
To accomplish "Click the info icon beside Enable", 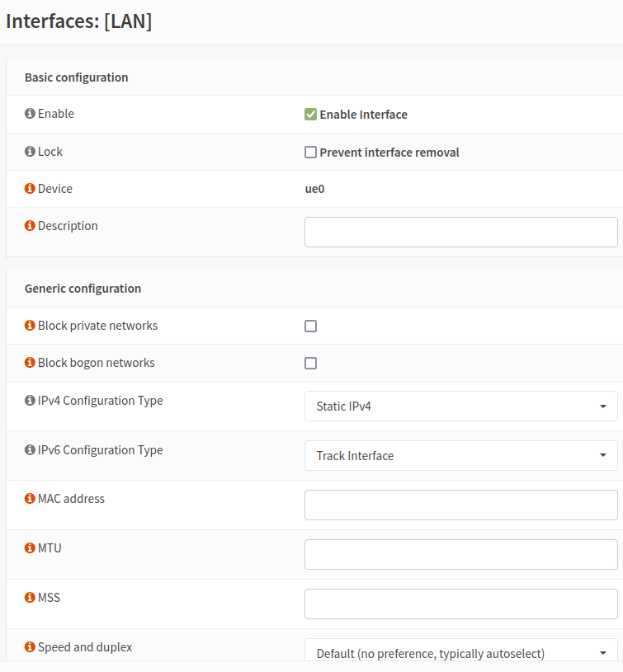I will coord(31,114).
